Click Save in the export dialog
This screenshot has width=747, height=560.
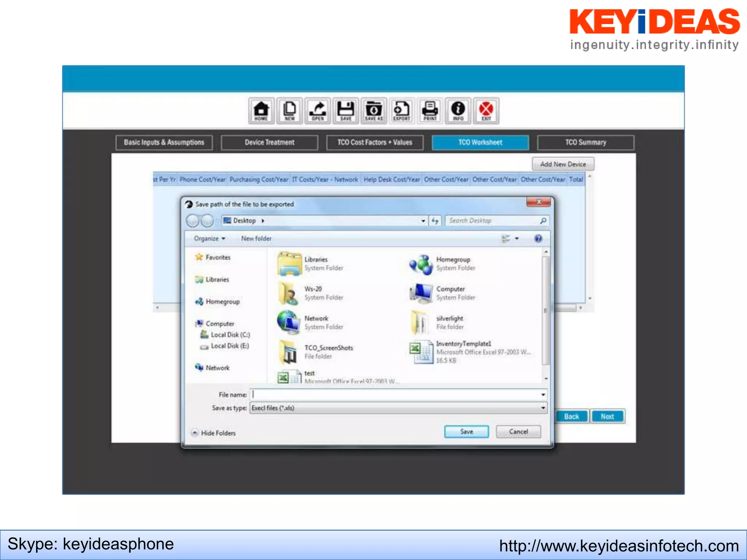[x=467, y=432]
